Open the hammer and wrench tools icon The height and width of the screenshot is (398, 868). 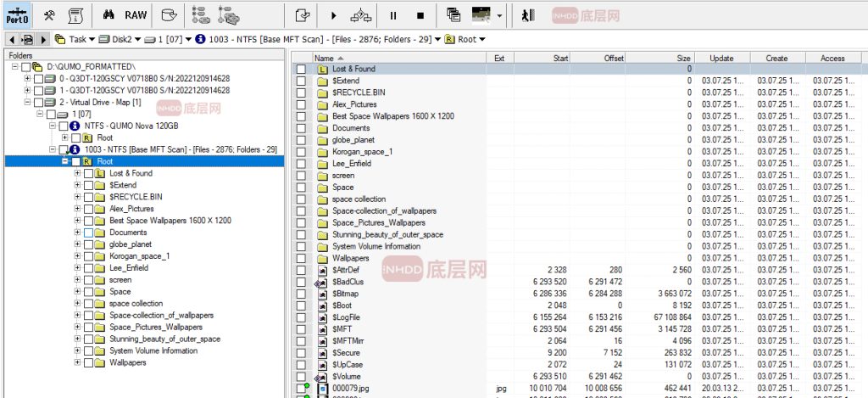click(49, 14)
